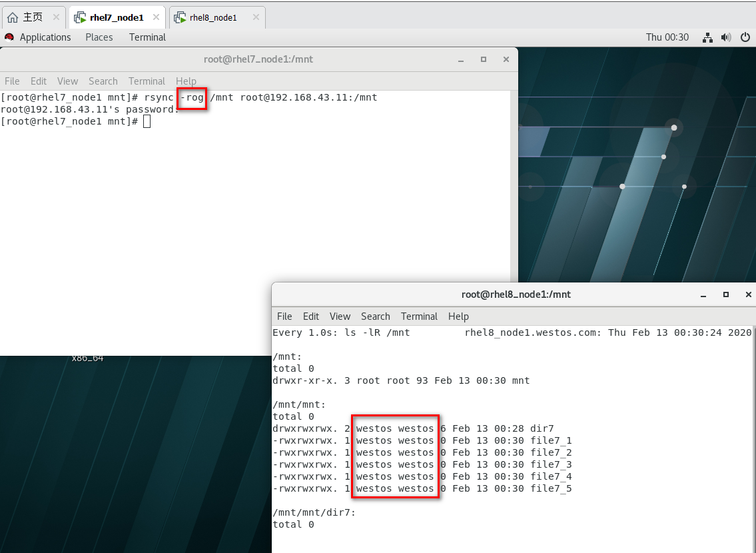
Task: Open Help menu in rhel7_node1 terminal
Action: (186, 81)
